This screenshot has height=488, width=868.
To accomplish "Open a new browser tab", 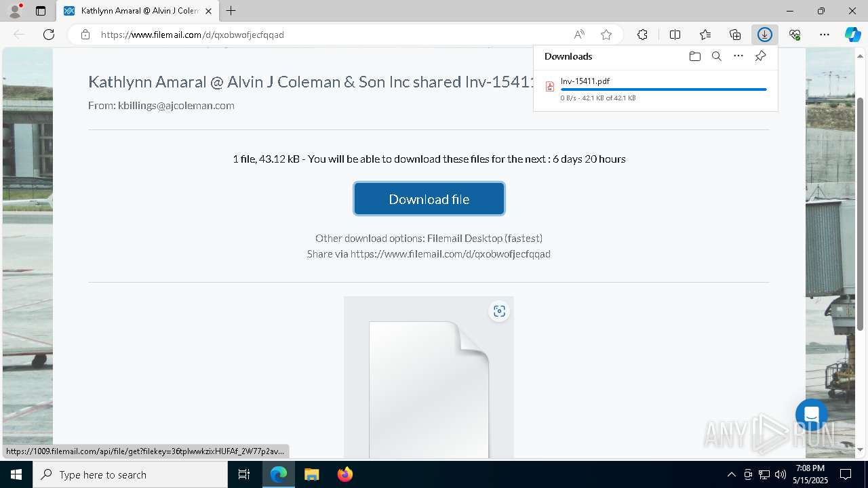I will (x=231, y=11).
